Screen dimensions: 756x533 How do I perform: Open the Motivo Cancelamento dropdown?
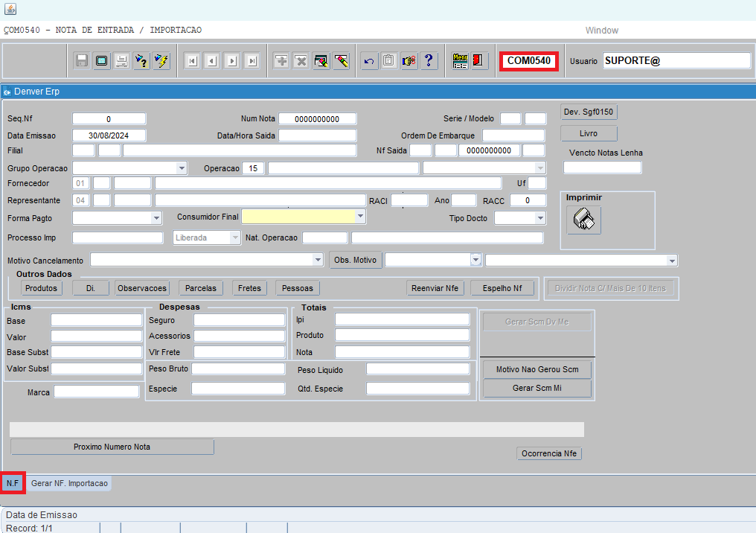(x=318, y=260)
